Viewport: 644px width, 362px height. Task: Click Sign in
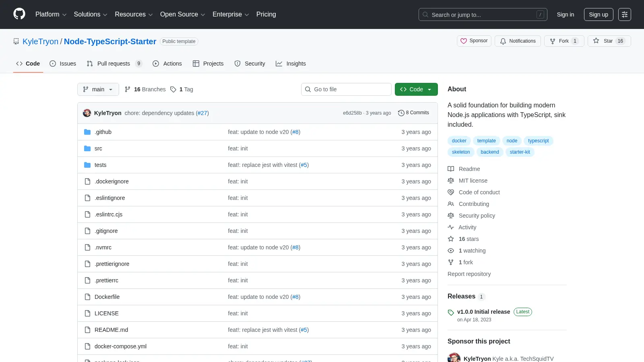tap(566, 14)
